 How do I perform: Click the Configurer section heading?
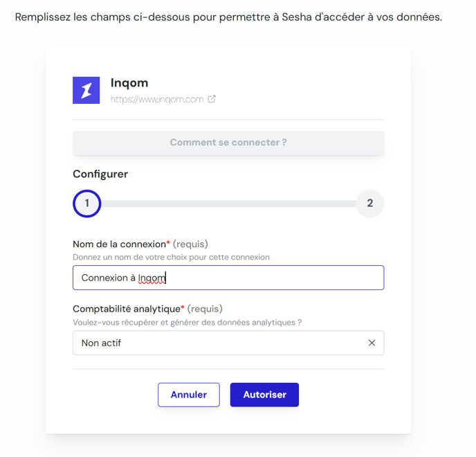point(100,174)
